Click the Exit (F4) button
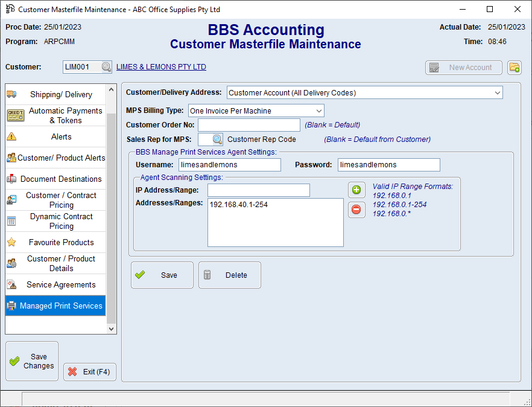 click(x=89, y=372)
